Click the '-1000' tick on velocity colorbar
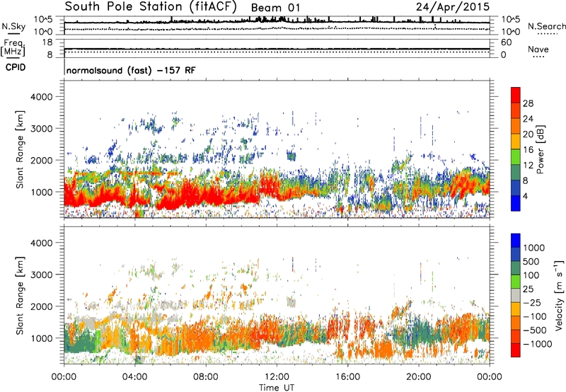This screenshot has height=392, width=566. (538, 344)
